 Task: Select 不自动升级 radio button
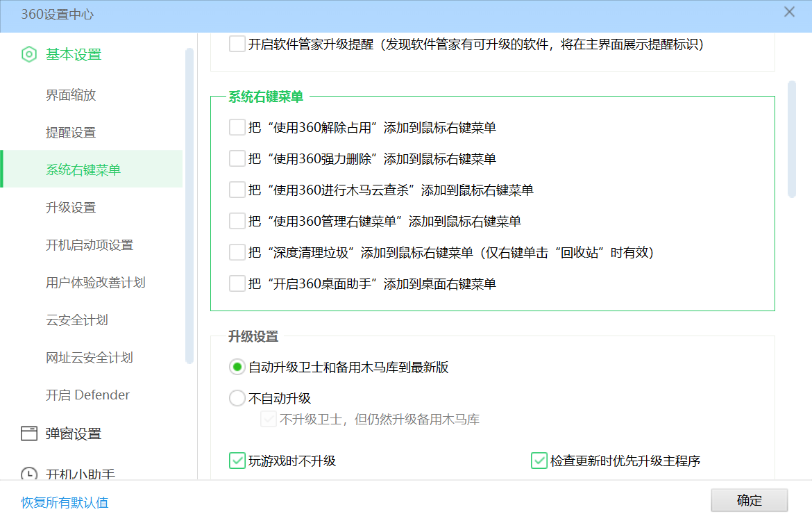click(x=237, y=398)
